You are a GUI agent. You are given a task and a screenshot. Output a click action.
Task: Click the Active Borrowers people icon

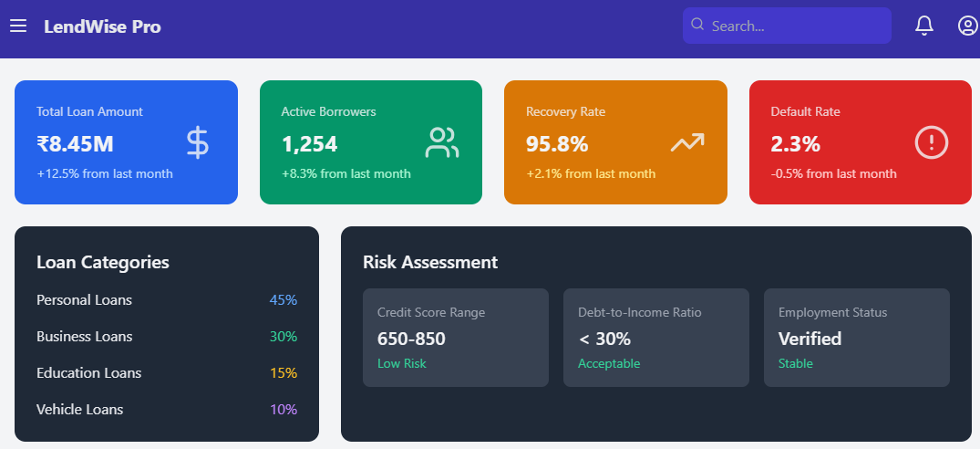point(442,143)
